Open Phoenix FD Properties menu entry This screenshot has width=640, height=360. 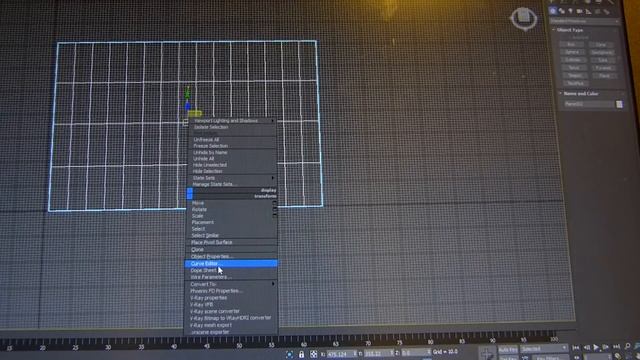(231, 291)
